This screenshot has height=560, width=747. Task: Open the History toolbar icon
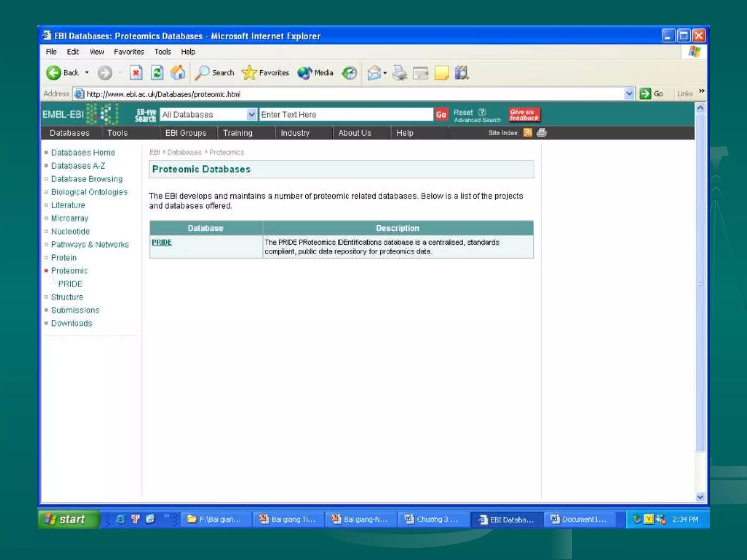click(x=349, y=73)
